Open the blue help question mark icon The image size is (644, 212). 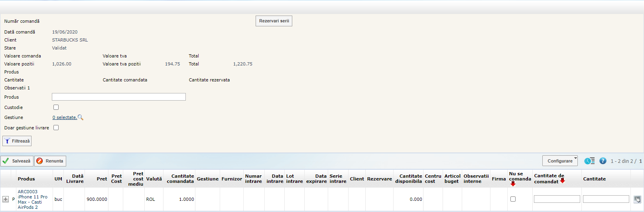(603, 161)
